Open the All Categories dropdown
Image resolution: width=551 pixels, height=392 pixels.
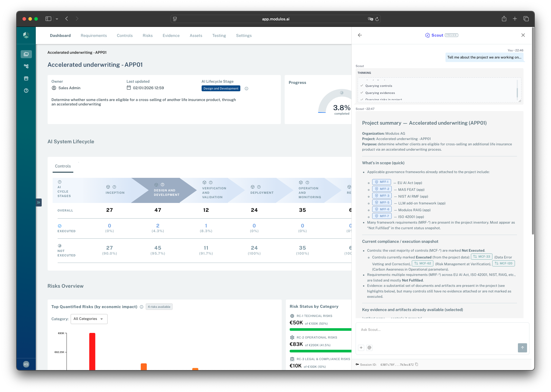89,319
